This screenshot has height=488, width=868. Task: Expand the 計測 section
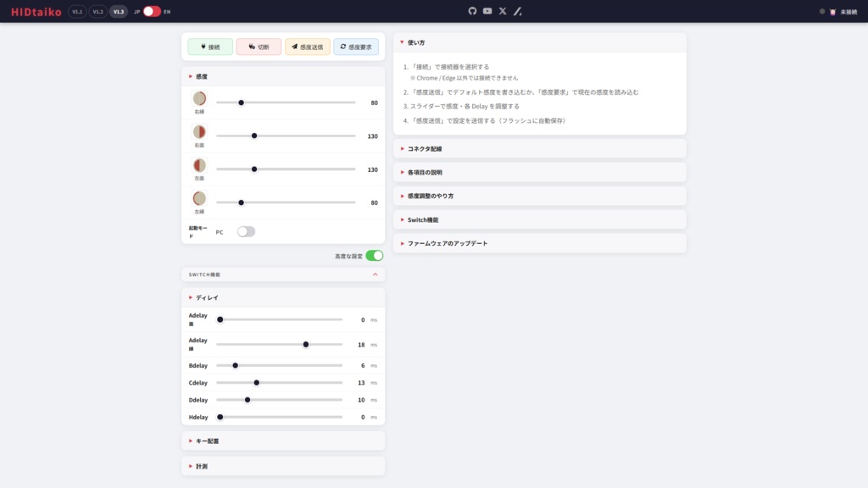pos(283,467)
